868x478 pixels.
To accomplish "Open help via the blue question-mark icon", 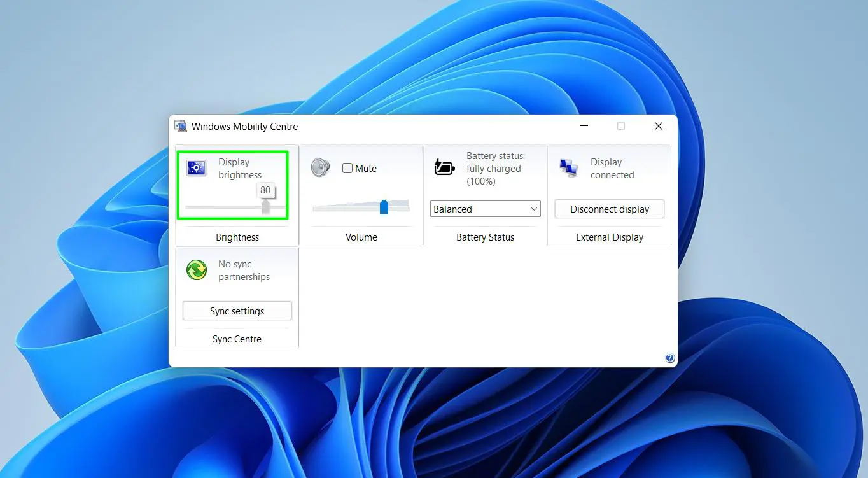I will coord(670,358).
